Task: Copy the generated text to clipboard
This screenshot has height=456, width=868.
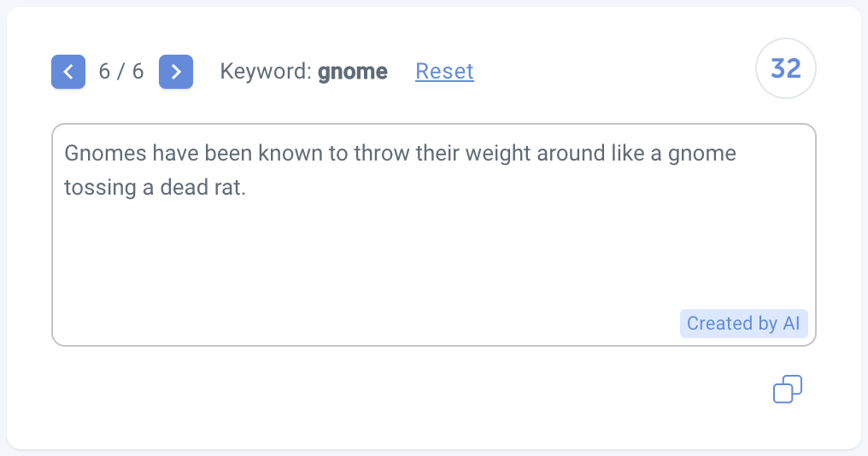Action: [x=787, y=389]
